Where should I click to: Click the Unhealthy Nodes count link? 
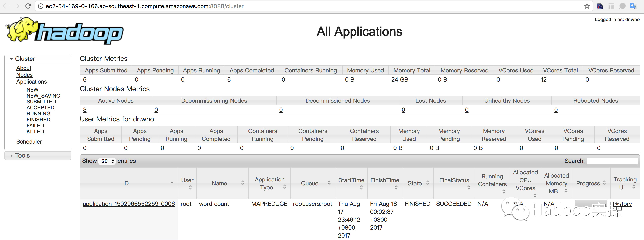467,110
